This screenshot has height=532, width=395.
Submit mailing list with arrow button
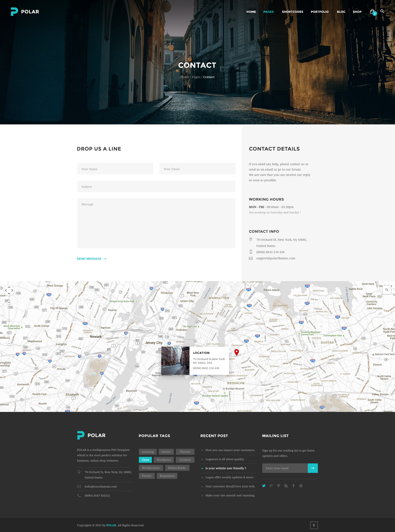(313, 468)
